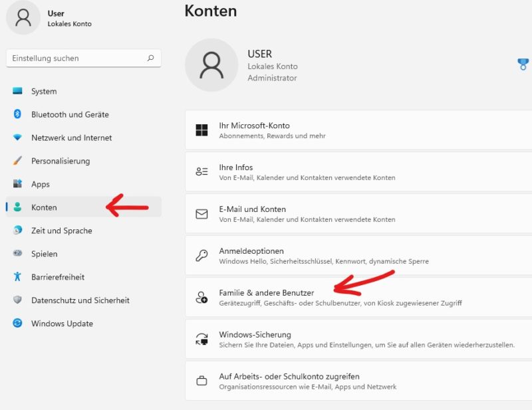Click the Bluetooth icon in sidebar

(17, 114)
